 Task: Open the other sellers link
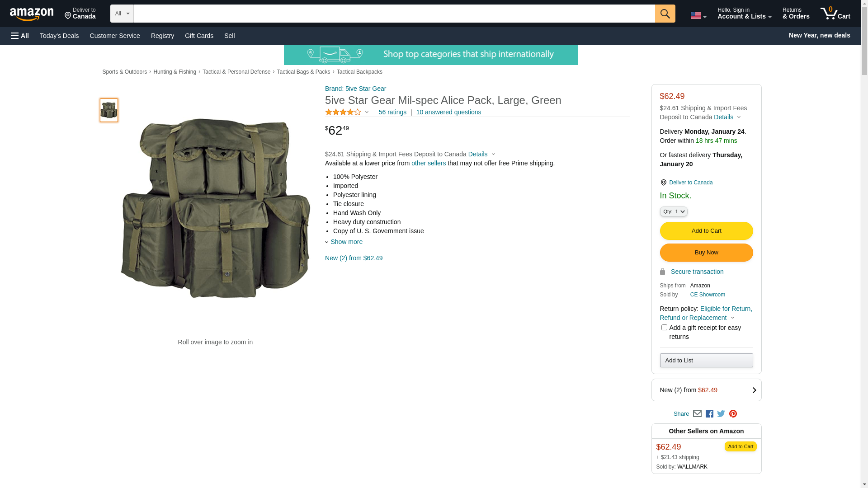[429, 163]
